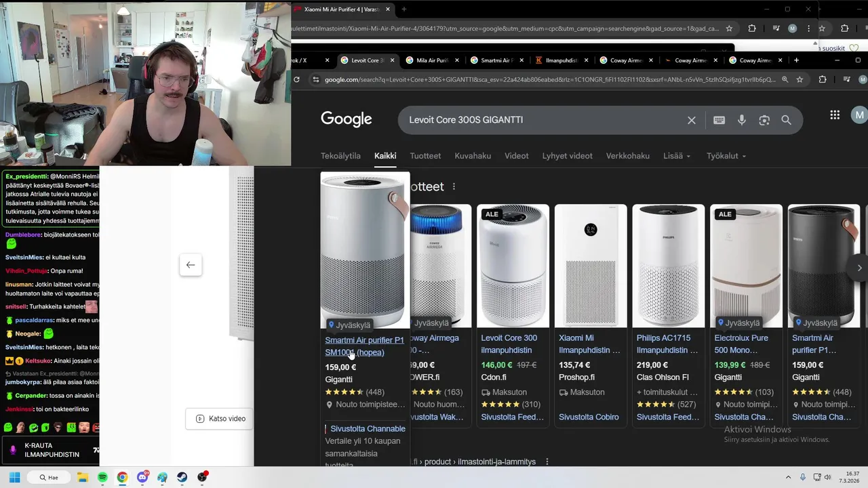
Task: Click the google.com address bar URL
Action: [549, 79]
